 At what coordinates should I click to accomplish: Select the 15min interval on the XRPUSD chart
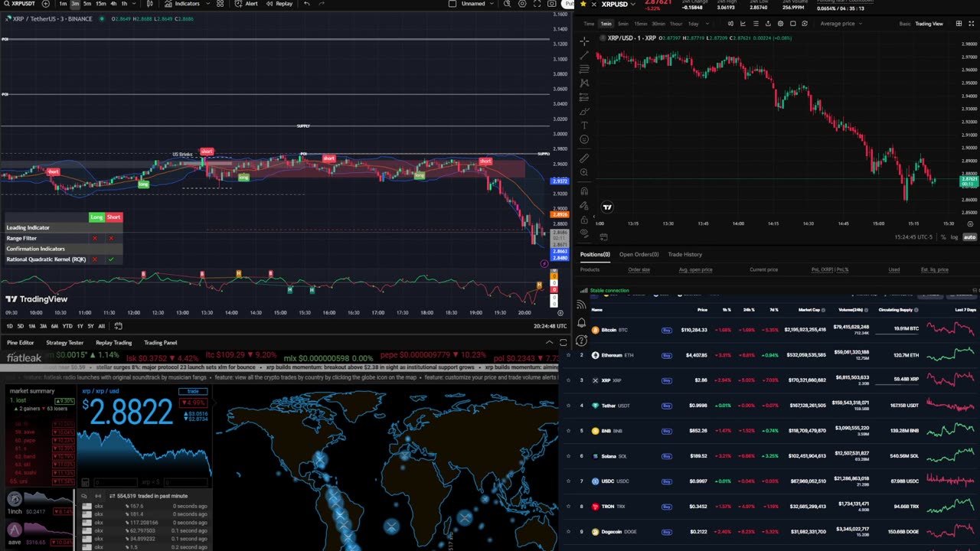click(x=640, y=24)
